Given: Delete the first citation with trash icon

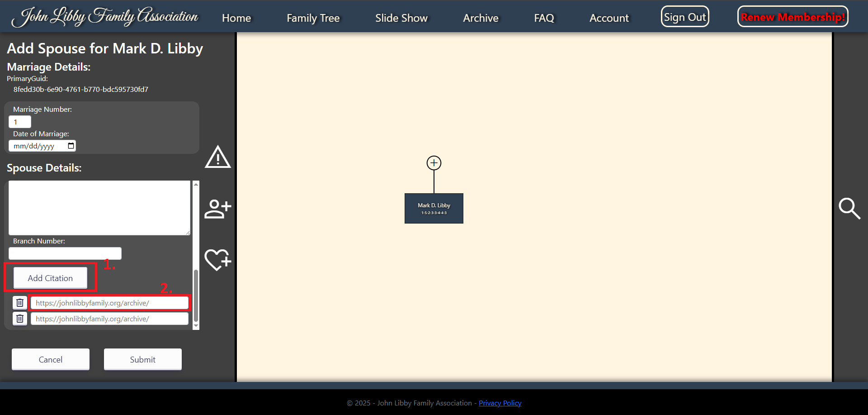Looking at the screenshot, I should click(20, 303).
